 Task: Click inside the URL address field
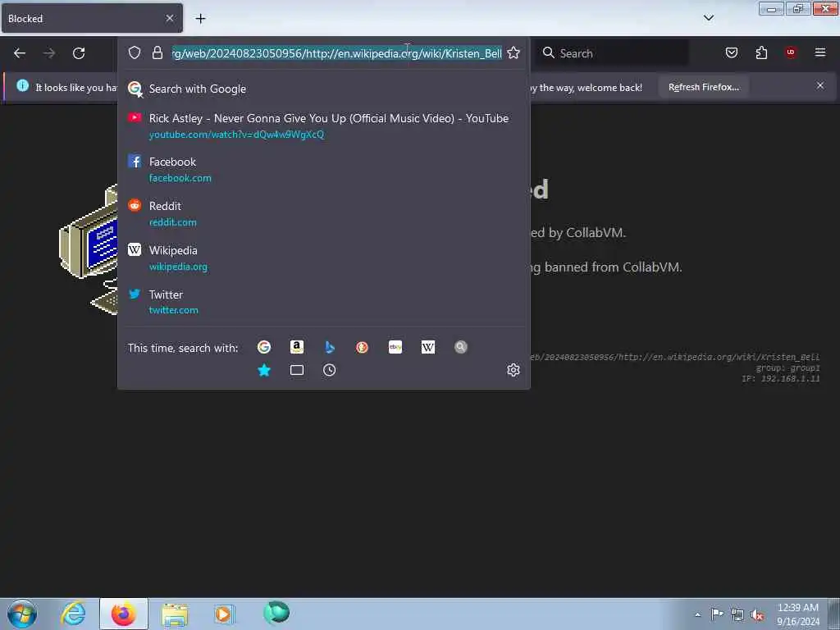(337, 53)
